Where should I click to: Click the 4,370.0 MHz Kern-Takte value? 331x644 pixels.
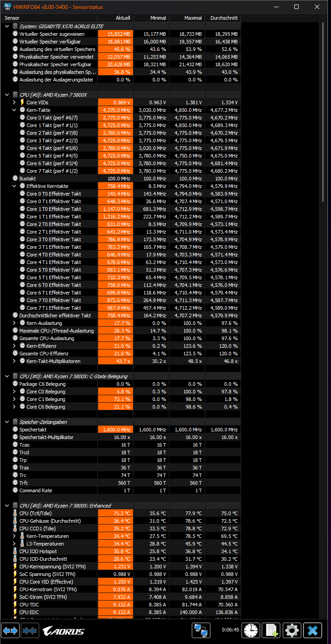coord(116,110)
